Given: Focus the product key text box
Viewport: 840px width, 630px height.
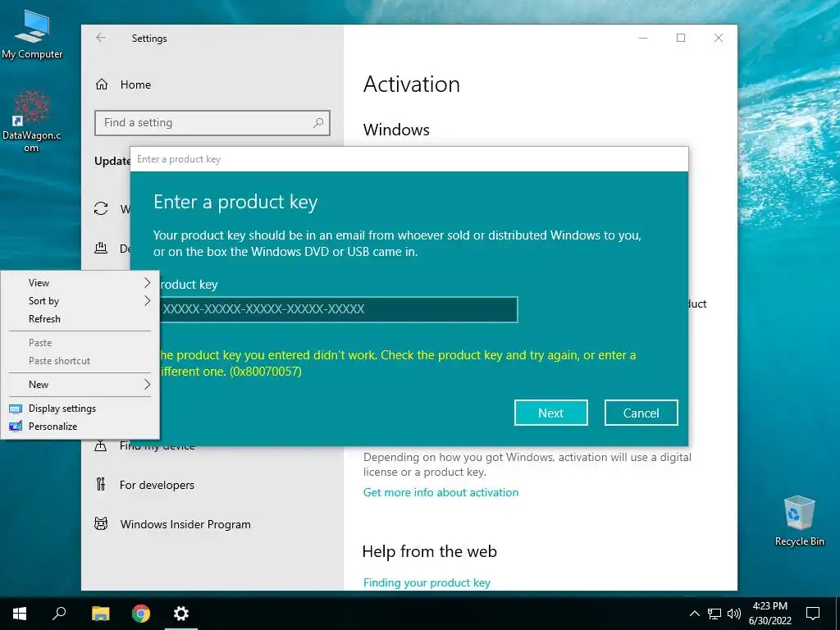Looking at the screenshot, I should coord(339,309).
